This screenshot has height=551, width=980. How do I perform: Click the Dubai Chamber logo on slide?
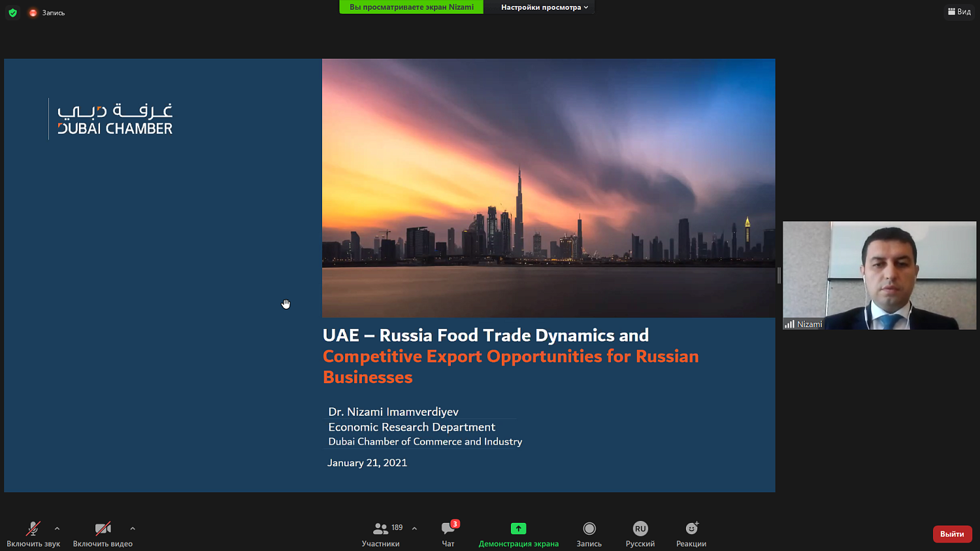click(111, 119)
